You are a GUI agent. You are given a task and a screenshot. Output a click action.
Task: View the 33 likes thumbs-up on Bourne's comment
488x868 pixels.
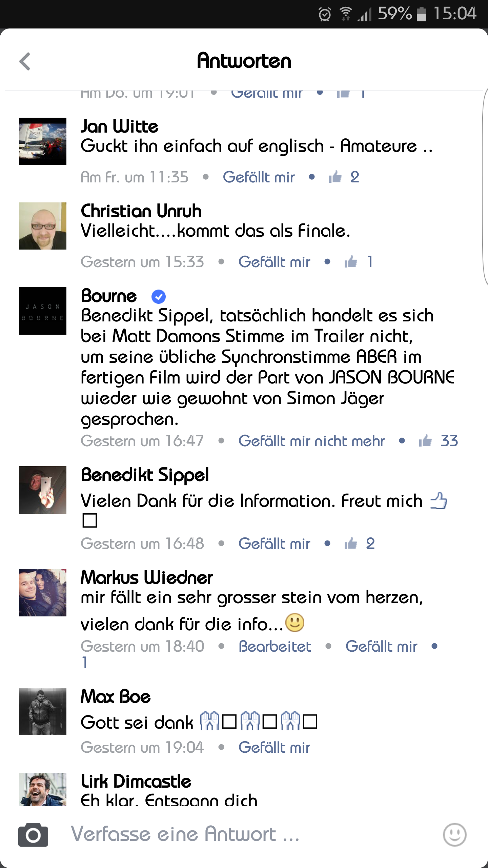(439, 441)
